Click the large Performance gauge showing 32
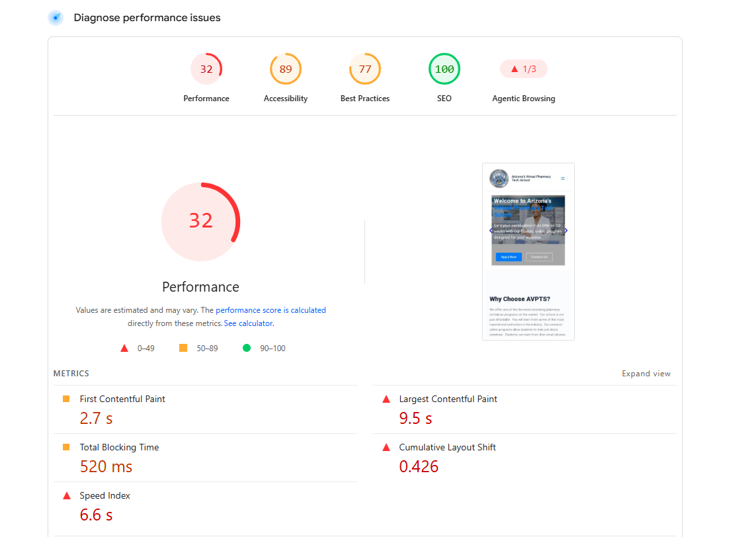The height and width of the screenshot is (537, 756). pos(200,222)
